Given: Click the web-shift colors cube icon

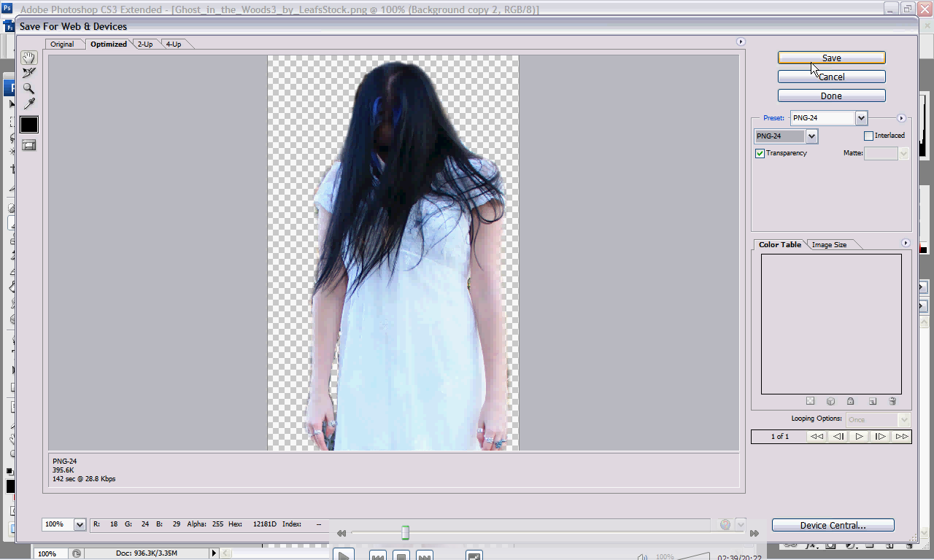Looking at the screenshot, I should [830, 401].
